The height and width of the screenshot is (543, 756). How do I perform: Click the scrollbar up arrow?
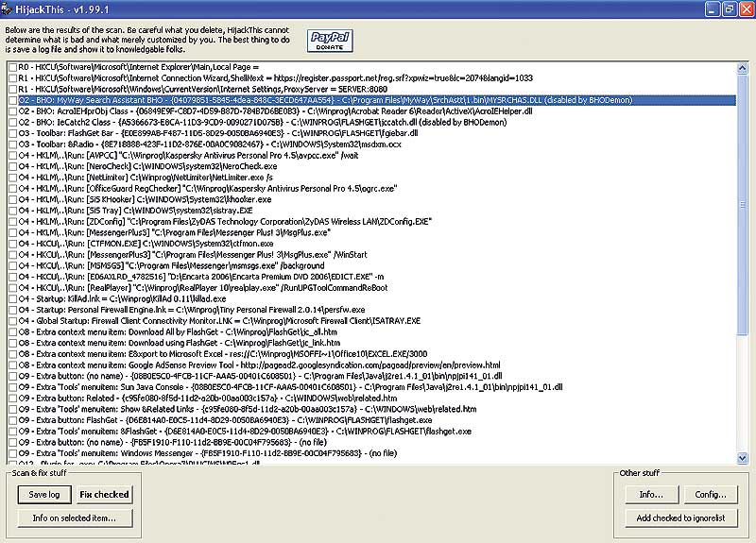(x=743, y=68)
